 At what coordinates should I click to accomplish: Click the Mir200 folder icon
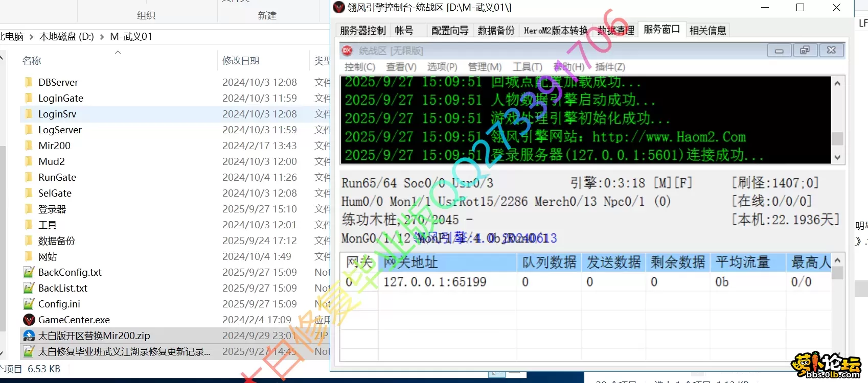pos(29,146)
